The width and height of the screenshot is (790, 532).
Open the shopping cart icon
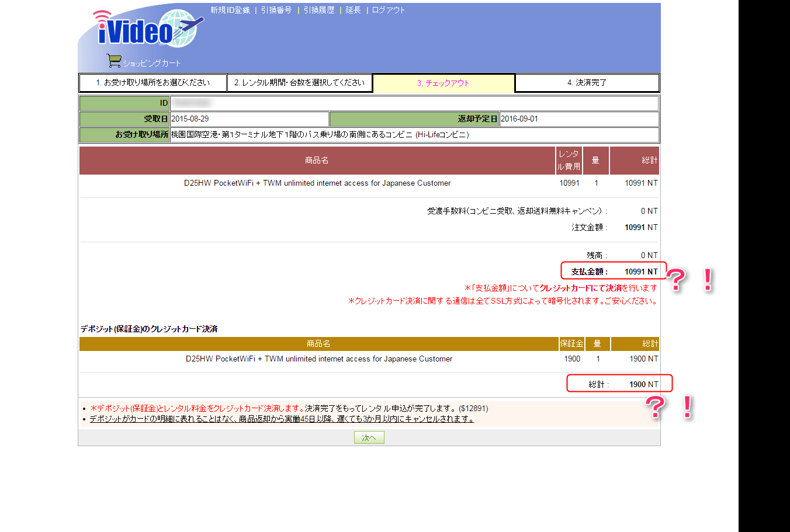pyautogui.click(x=113, y=61)
